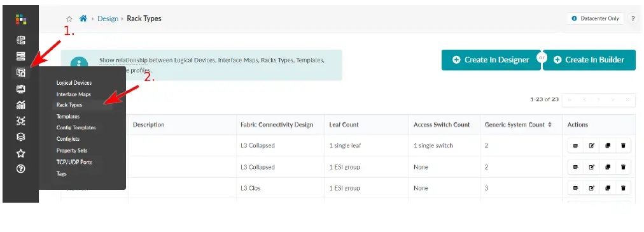This screenshot has width=644, height=232.
Task: Add page to favorites via breadcrumb star
Action: coord(69,19)
